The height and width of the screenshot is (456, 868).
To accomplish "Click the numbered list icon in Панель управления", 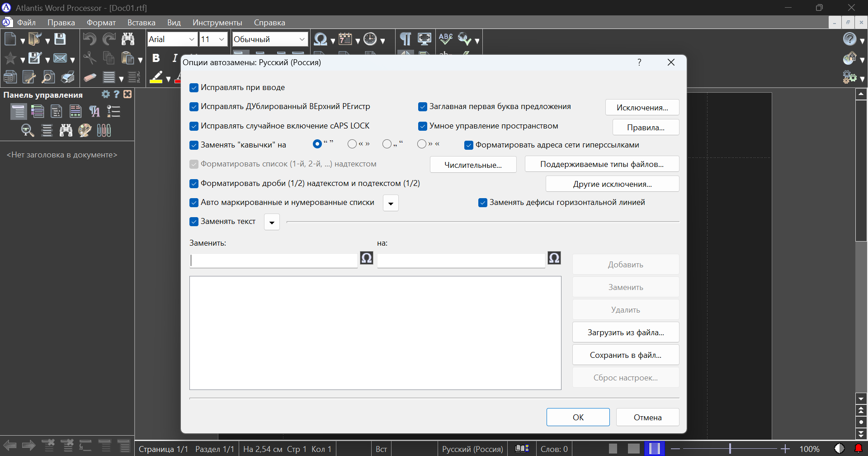I will pos(113,111).
